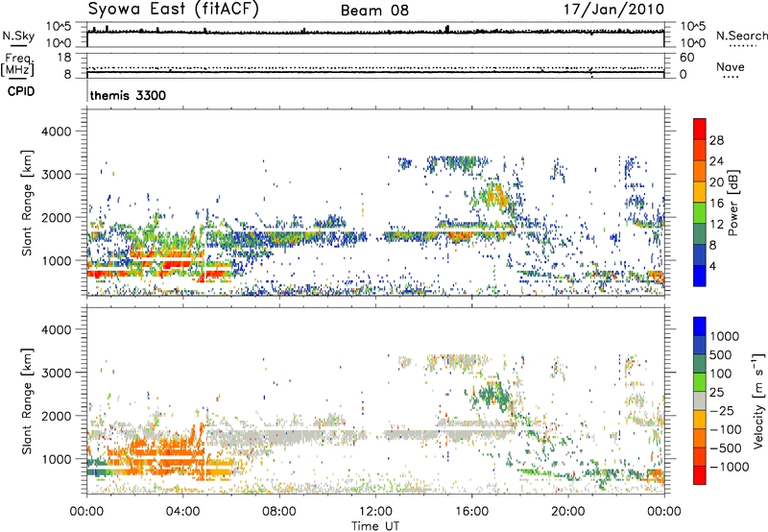This screenshot has height=532, width=768.
Task: Click "Slant Range [km]" title of velocity panel
Action: [27, 401]
